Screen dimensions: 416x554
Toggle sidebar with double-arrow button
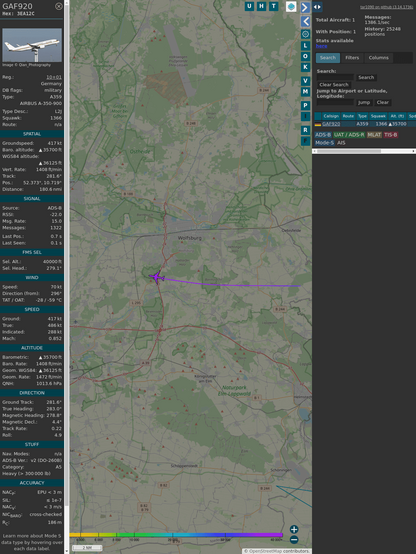coord(317,7)
